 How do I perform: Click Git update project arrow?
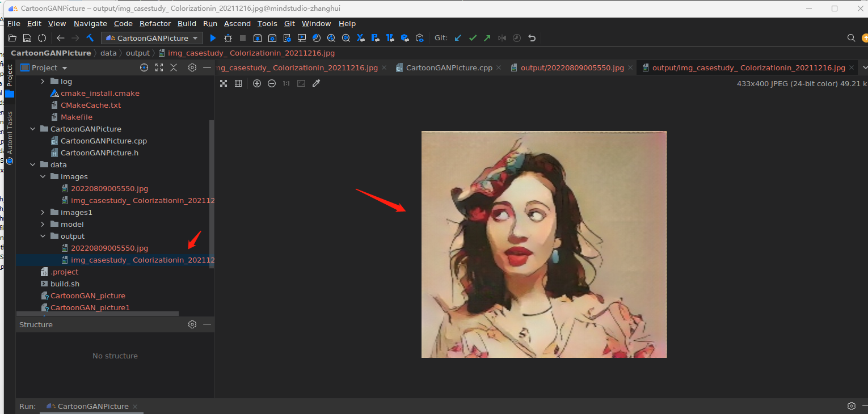458,38
